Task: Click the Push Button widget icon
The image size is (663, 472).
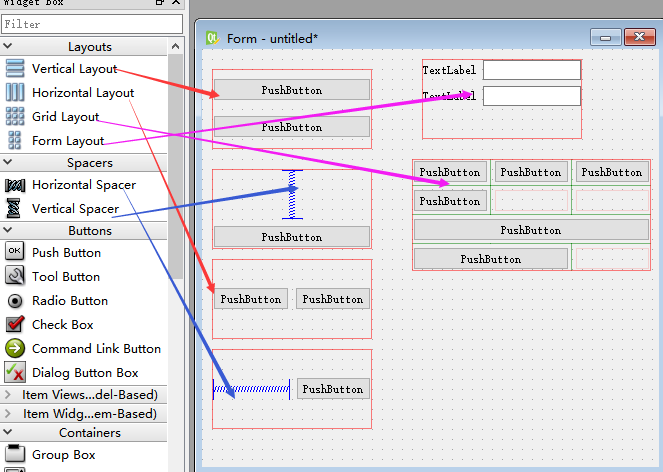Action: click(15, 253)
